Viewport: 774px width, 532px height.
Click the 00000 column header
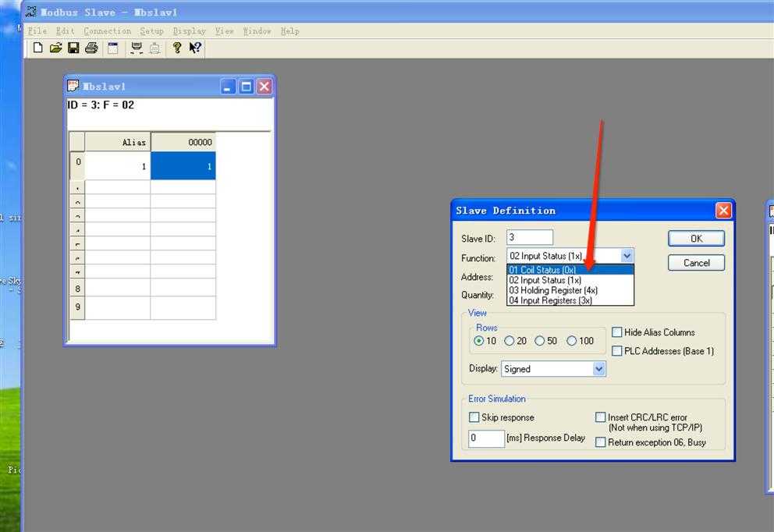[183, 142]
